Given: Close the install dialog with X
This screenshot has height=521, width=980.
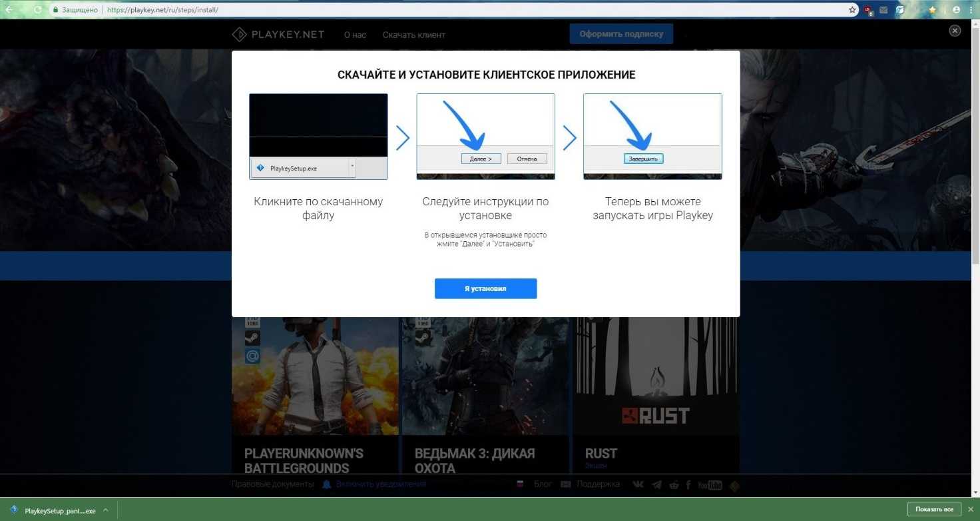Looking at the screenshot, I should coord(955,31).
